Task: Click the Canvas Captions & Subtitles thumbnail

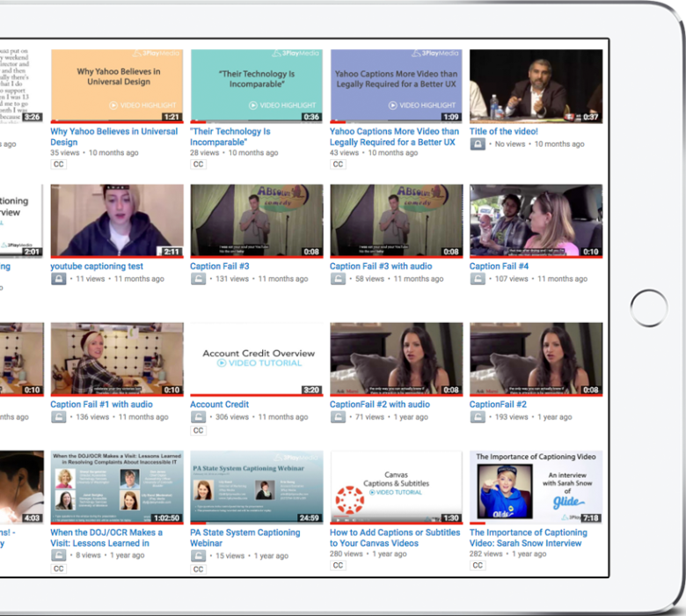Action: click(396, 488)
